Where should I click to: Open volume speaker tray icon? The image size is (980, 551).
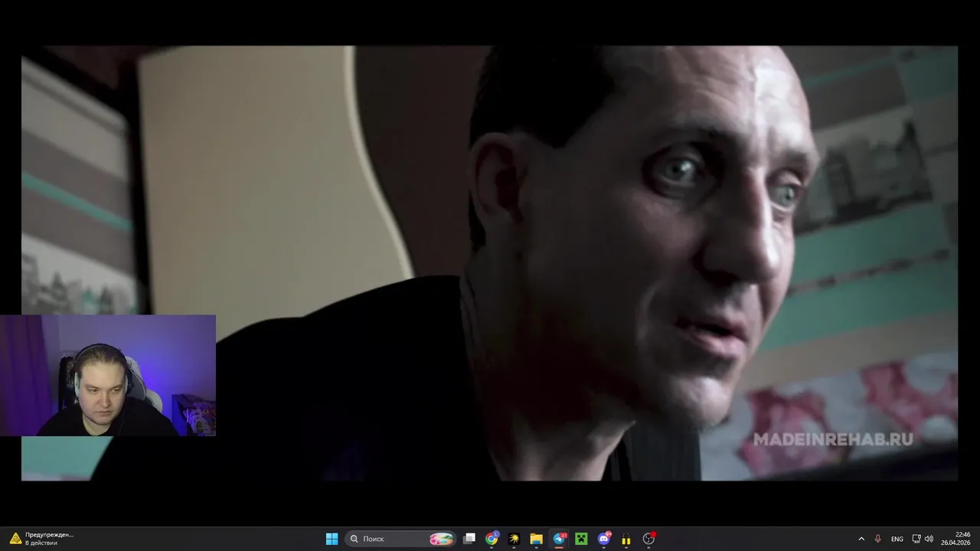[929, 539]
